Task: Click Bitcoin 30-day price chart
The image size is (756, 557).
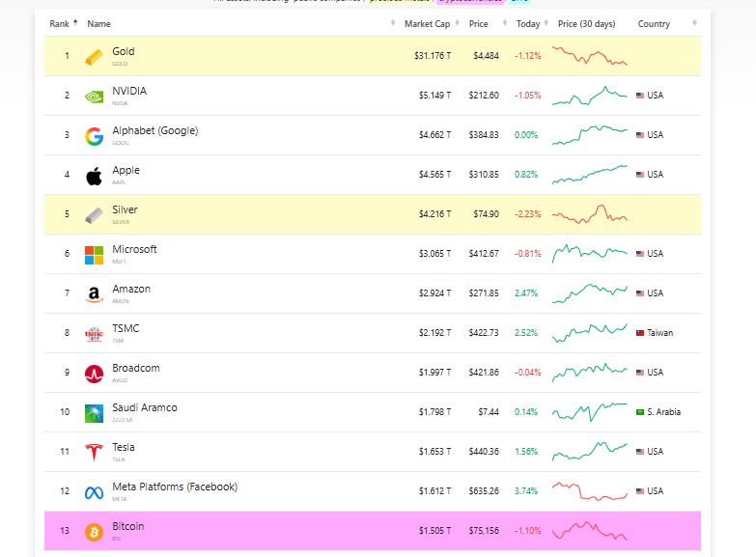Action: pyautogui.click(x=590, y=531)
